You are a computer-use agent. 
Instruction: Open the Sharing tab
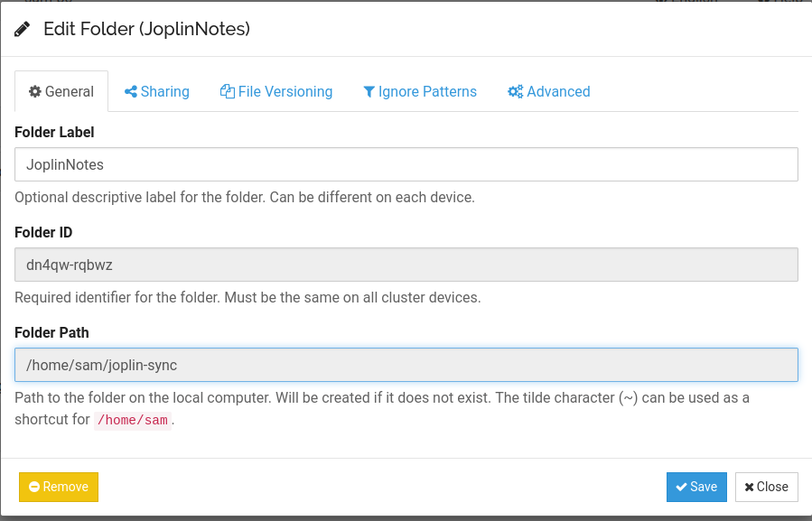pyautogui.click(x=157, y=92)
